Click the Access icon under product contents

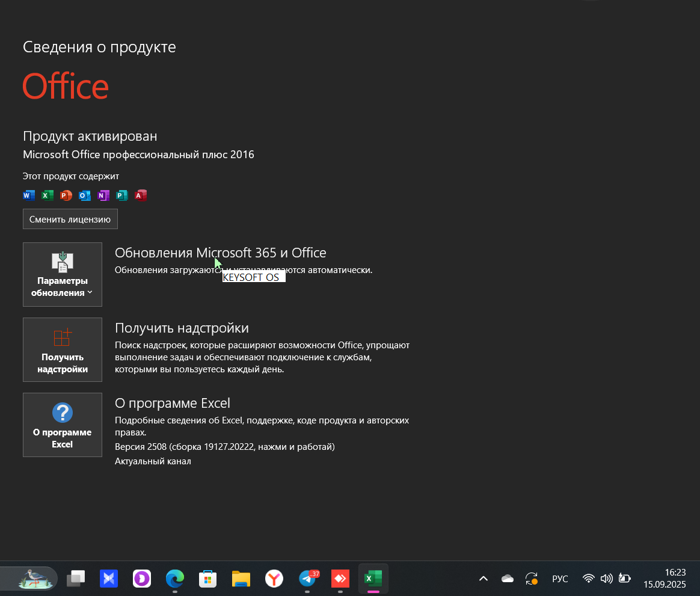141,195
